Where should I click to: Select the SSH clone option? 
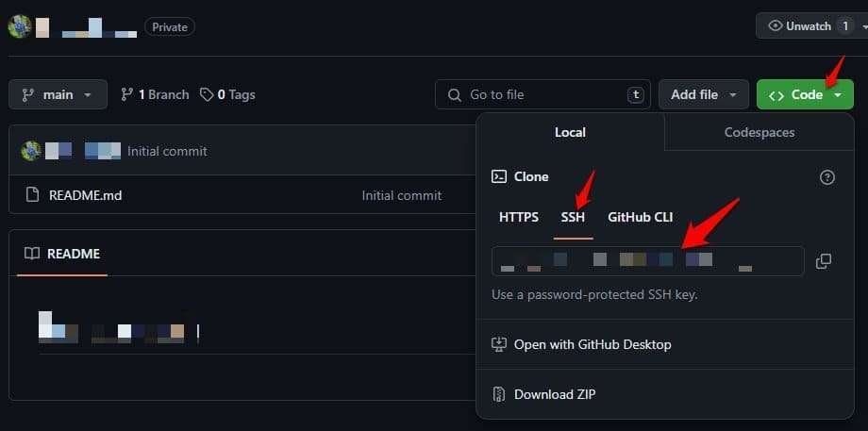tap(573, 218)
